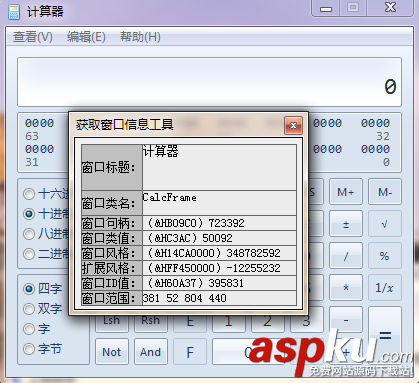Screen dimensions: 419x383
Task: Click the Rsh shift-right button
Action: click(151, 323)
